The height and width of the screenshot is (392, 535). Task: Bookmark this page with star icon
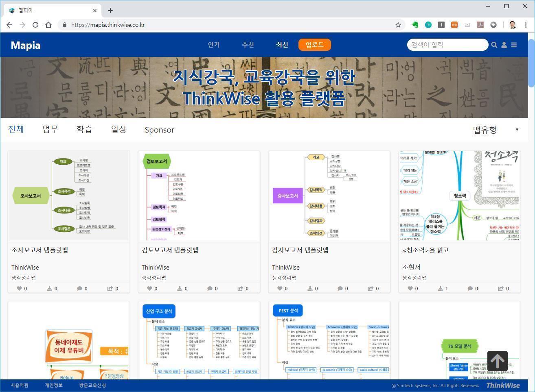click(x=398, y=25)
